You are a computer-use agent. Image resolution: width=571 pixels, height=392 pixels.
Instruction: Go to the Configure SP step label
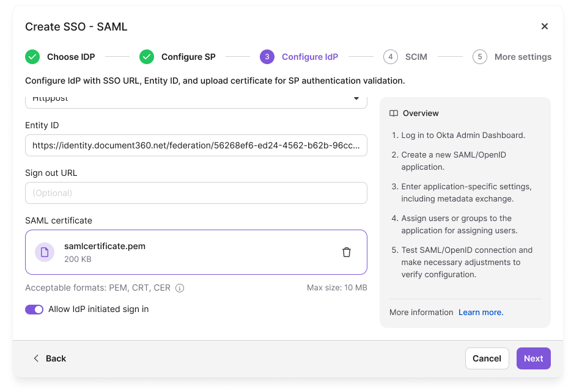click(188, 57)
